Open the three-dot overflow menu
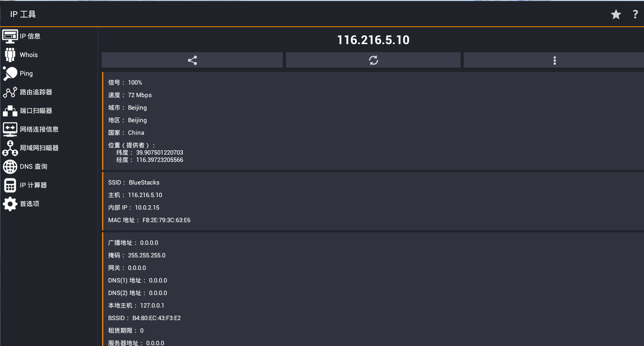Image resolution: width=644 pixels, height=346 pixels. pyautogui.click(x=554, y=60)
